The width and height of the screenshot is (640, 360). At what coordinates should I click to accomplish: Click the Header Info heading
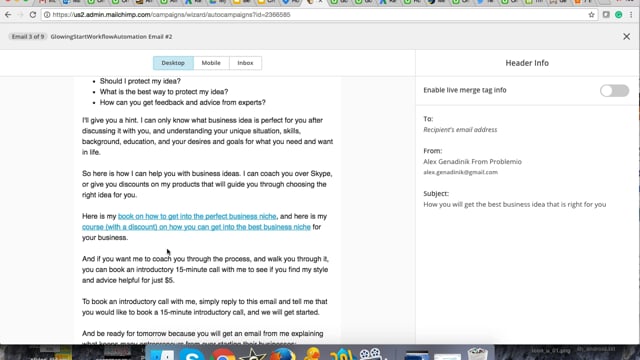point(527,63)
